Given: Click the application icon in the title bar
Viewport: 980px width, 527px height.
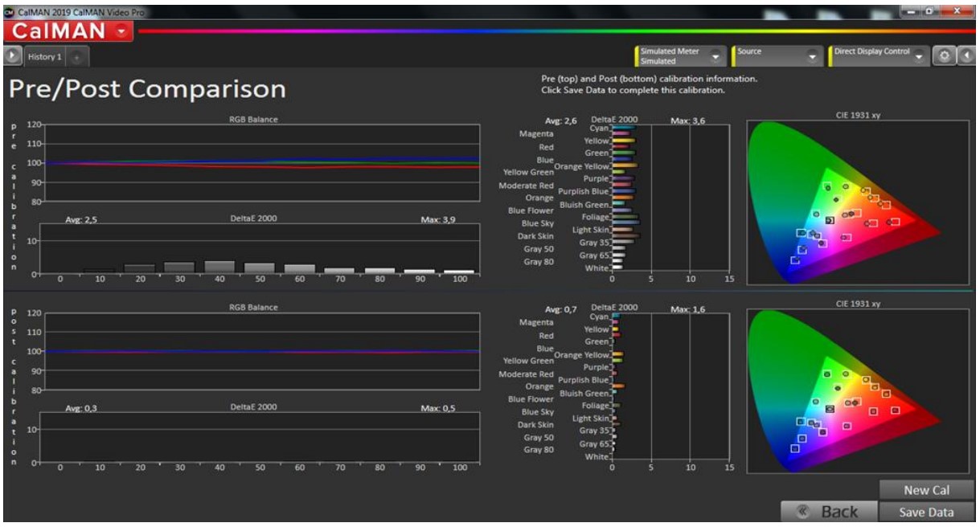Looking at the screenshot, I should (9, 10).
